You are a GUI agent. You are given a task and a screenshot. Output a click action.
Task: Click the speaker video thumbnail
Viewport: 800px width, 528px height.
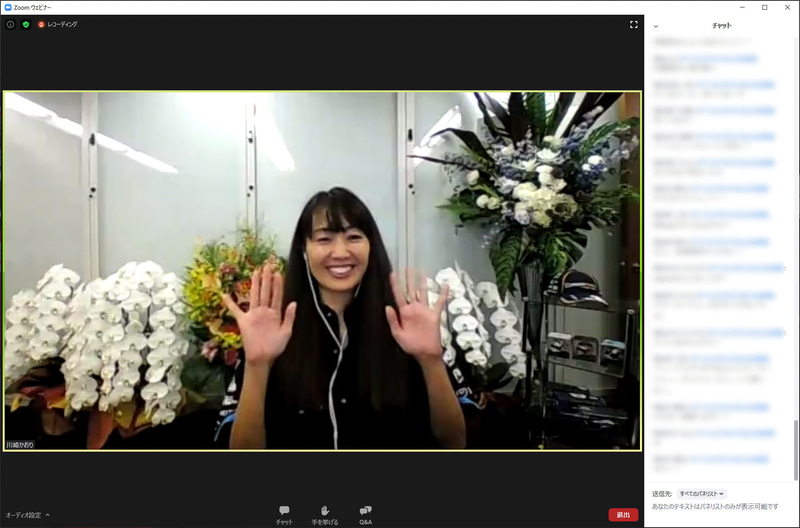pos(322,271)
